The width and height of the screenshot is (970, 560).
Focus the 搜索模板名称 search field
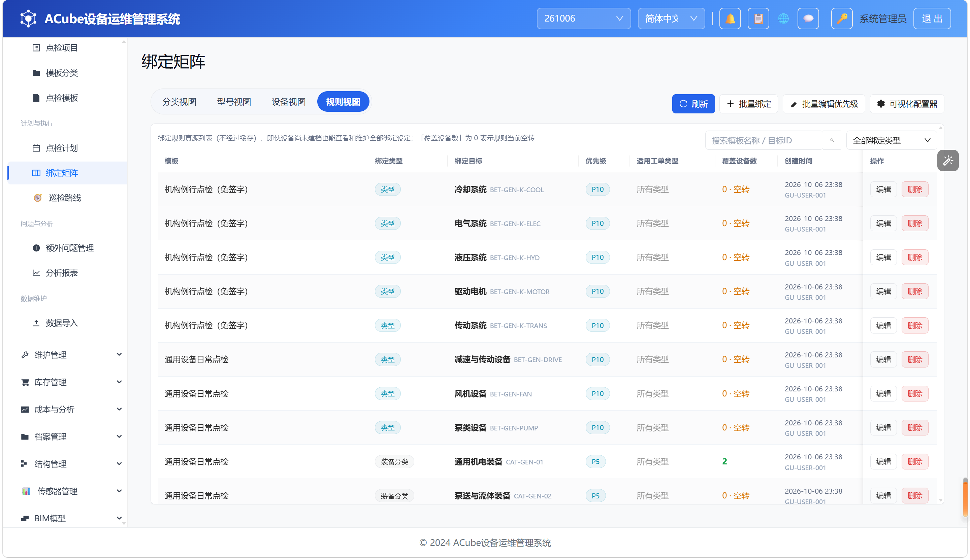coord(764,140)
